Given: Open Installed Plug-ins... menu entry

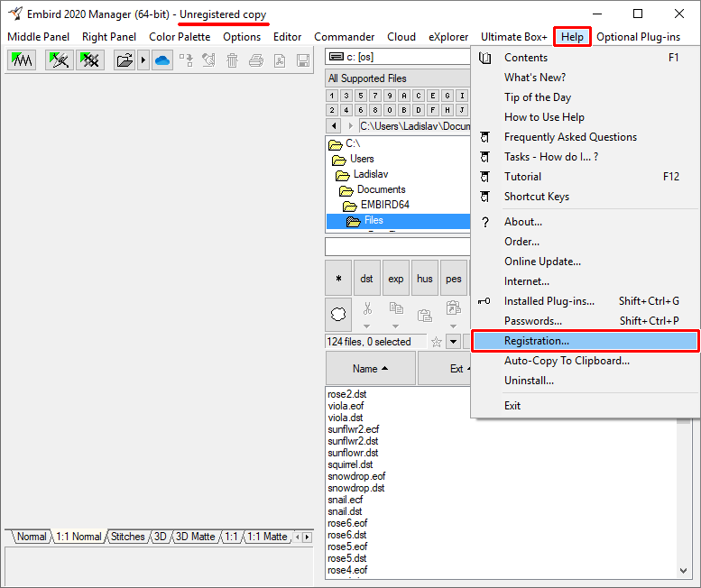Looking at the screenshot, I should point(586,301).
